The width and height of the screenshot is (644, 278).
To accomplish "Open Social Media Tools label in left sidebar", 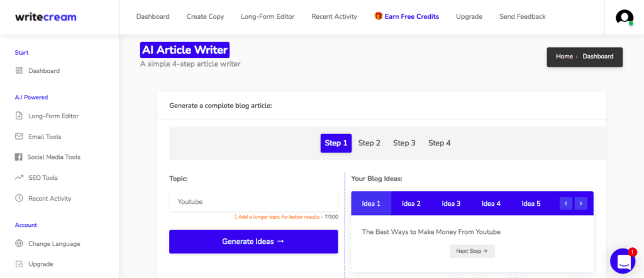I will (x=54, y=157).
